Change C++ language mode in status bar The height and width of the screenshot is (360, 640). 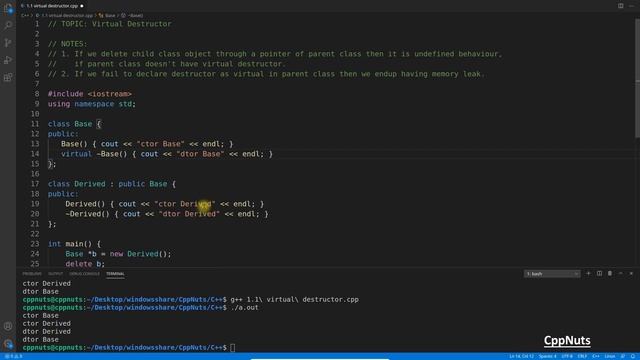tap(596, 356)
